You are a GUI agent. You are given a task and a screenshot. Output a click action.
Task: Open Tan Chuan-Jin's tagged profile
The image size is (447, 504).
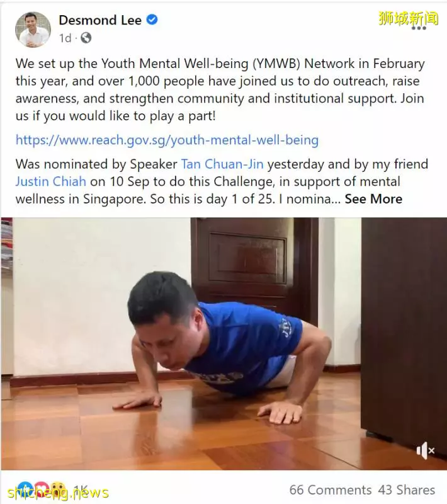tap(222, 164)
